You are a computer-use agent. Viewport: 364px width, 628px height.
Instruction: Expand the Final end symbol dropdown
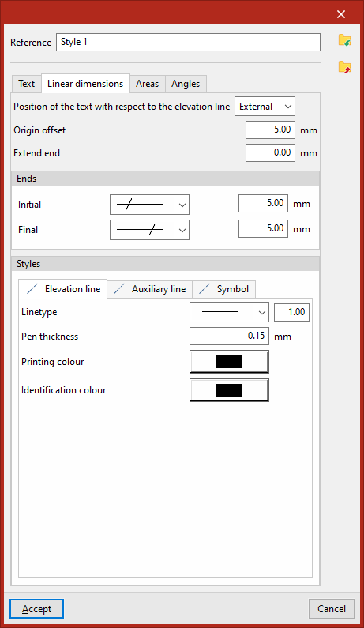coord(149,230)
